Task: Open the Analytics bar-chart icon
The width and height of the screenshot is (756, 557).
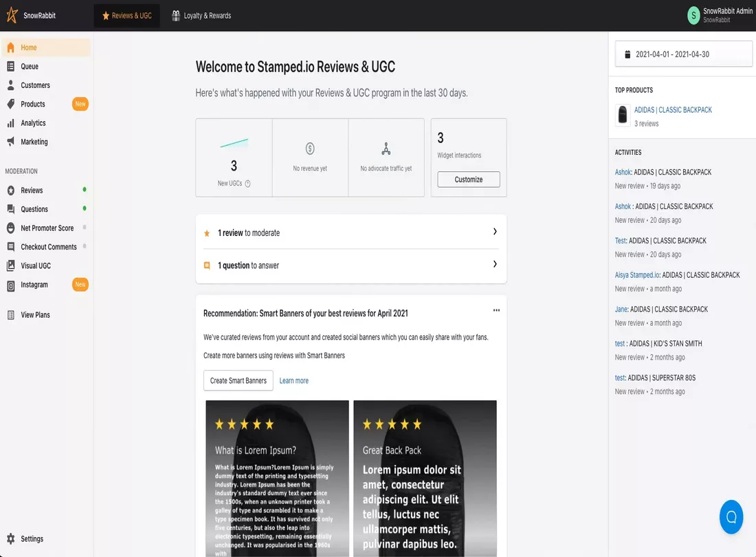Action: [10, 123]
